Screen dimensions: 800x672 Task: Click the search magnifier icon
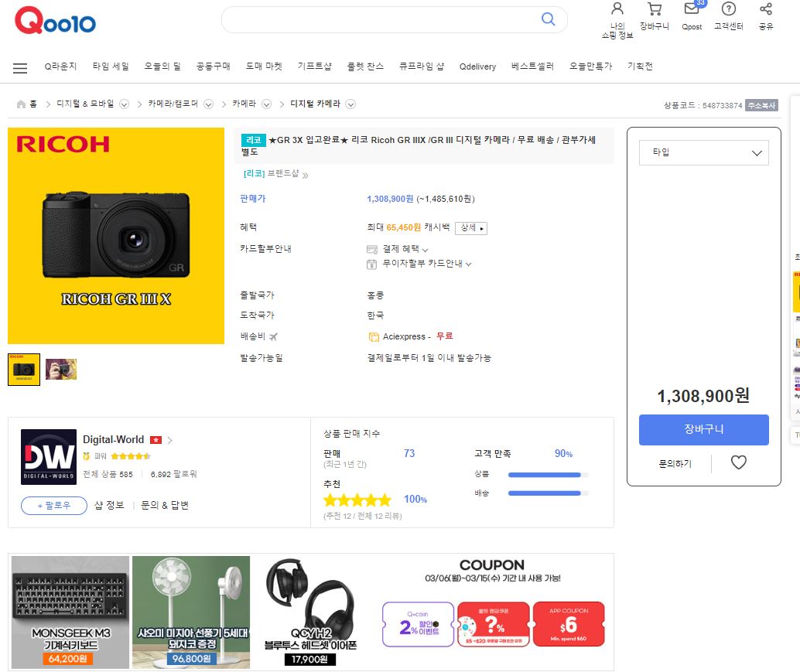click(x=548, y=19)
